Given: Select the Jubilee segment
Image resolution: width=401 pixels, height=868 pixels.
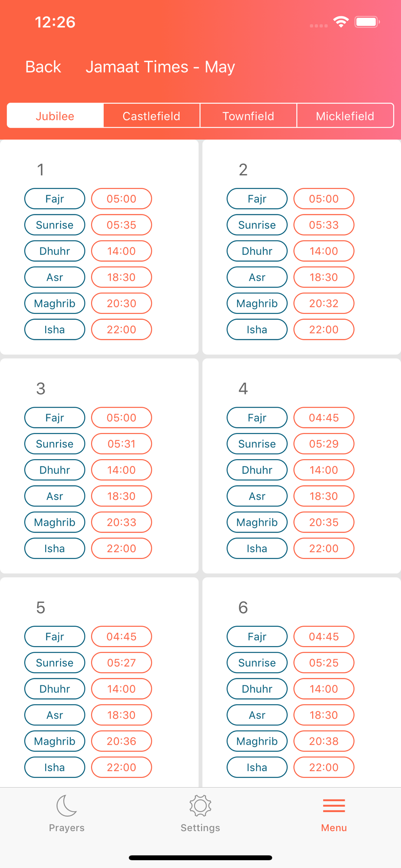Looking at the screenshot, I should [x=55, y=116].
